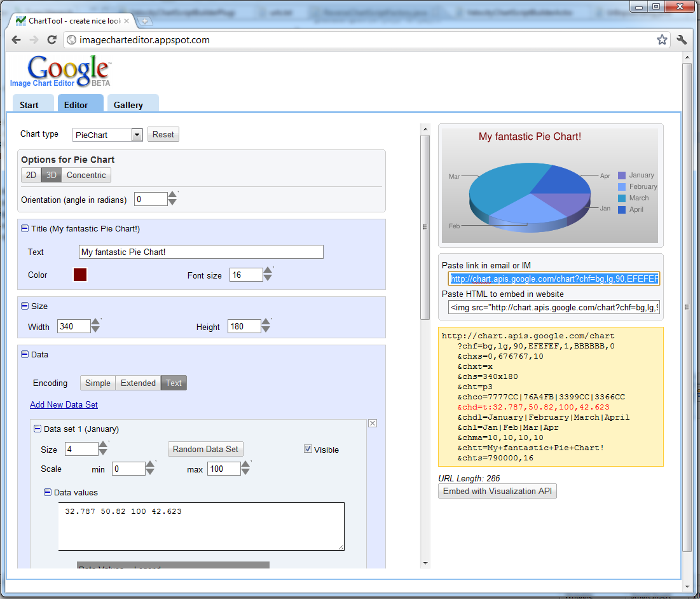Decrease title Font size with down arrow
The image size is (700, 599).
coord(268,278)
